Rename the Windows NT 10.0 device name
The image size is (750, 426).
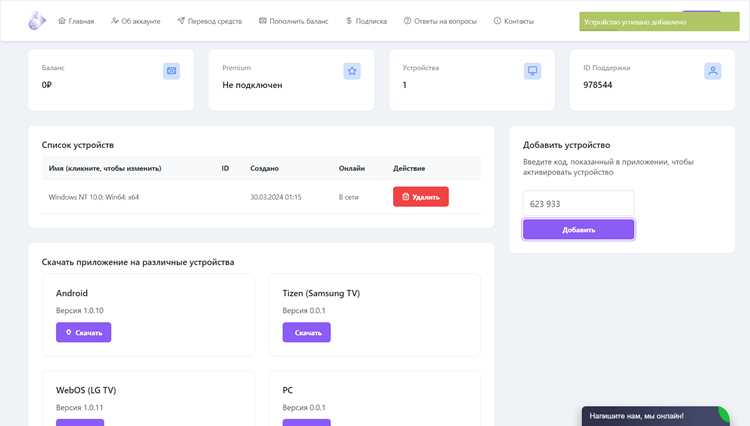[94, 197]
